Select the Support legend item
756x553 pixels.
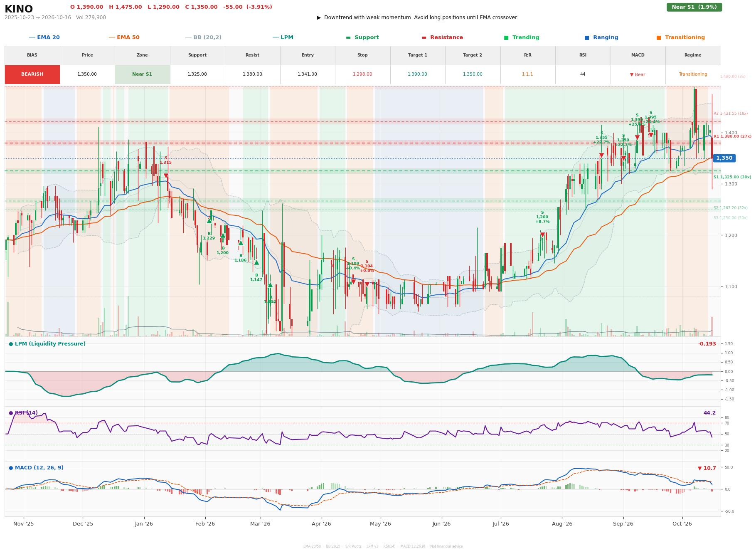coord(362,37)
